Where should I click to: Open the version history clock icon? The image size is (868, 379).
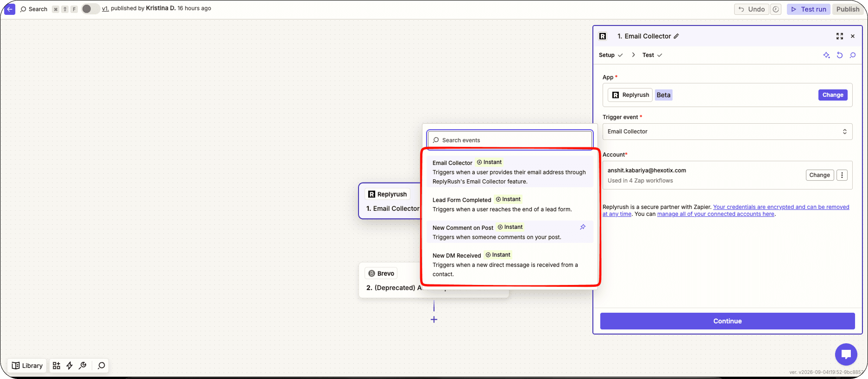[x=776, y=9]
